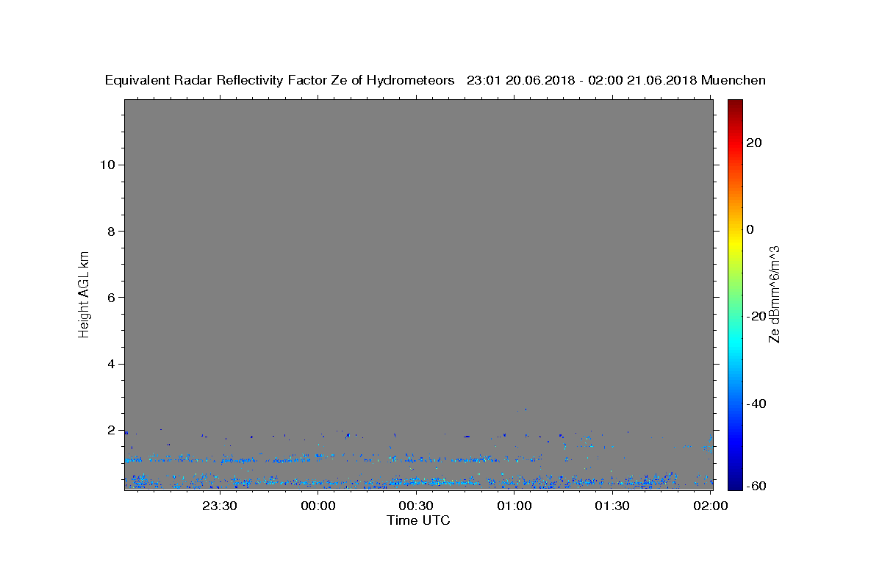Click the height tick label 8

(112, 231)
